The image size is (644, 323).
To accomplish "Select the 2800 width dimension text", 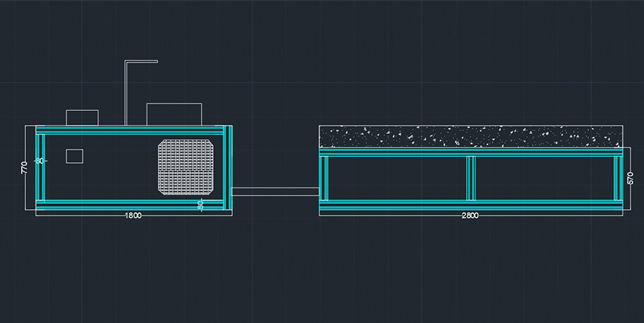I will (470, 216).
